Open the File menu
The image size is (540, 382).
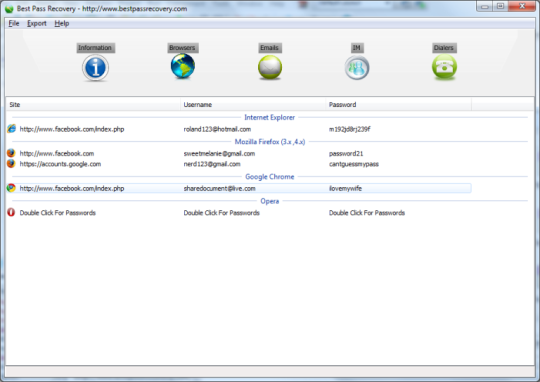[x=14, y=23]
